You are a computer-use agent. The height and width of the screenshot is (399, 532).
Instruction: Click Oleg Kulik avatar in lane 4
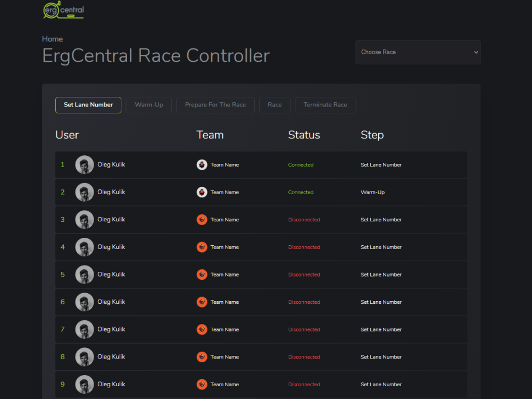pos(85,247)
